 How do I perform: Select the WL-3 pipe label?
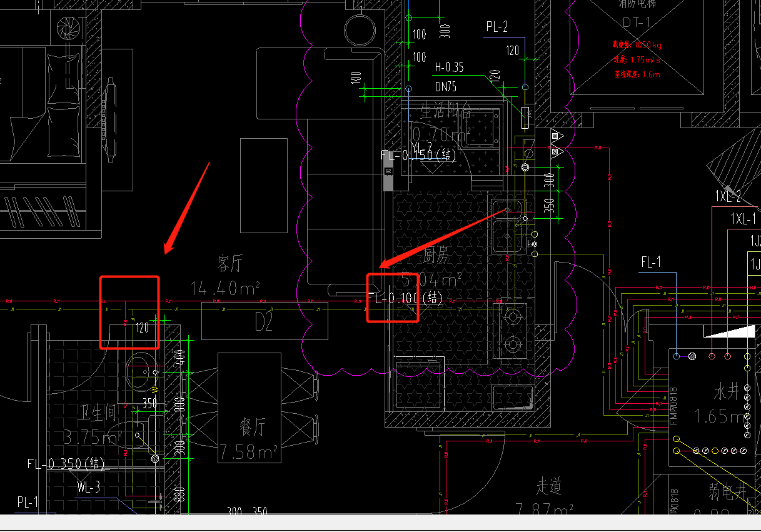click(89, 487)
